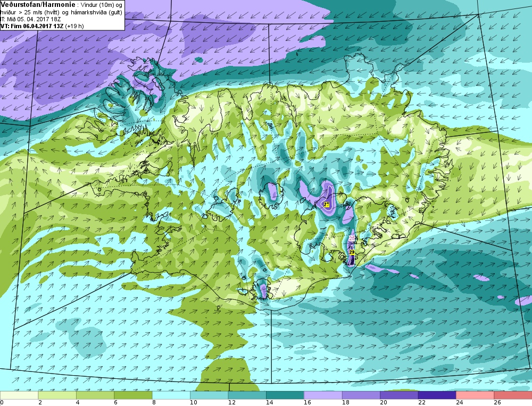Click the '10' value on the wind scale
The width and height of the screenshot is (532, 406).
tap(193, 403)
